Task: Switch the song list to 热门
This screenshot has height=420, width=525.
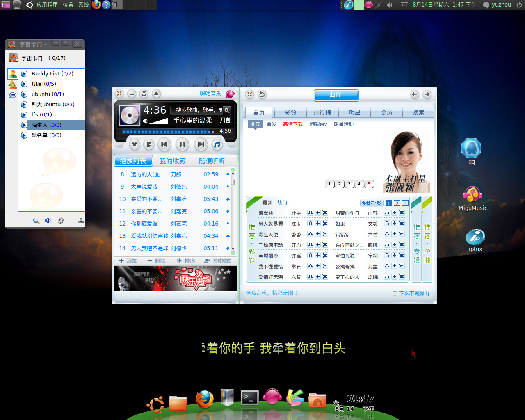Action: tap(282, 203)
